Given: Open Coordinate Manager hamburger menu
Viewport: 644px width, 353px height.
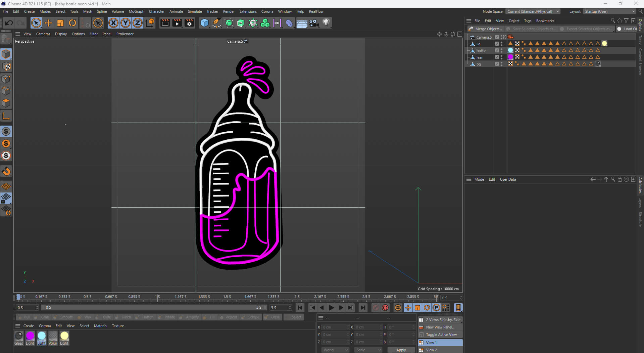Looking at the screenshot, I should [321, 318].
